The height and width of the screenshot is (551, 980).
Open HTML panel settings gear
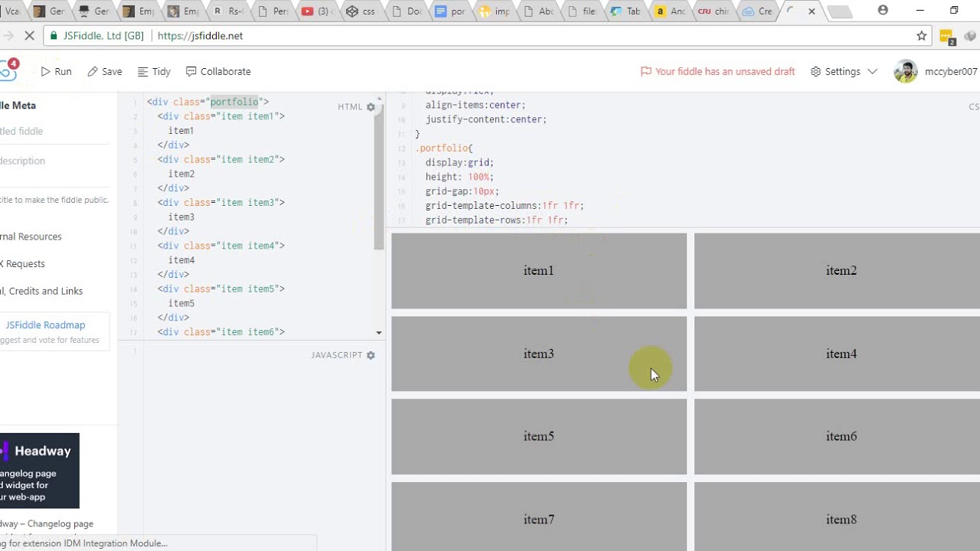coord(371,107)
